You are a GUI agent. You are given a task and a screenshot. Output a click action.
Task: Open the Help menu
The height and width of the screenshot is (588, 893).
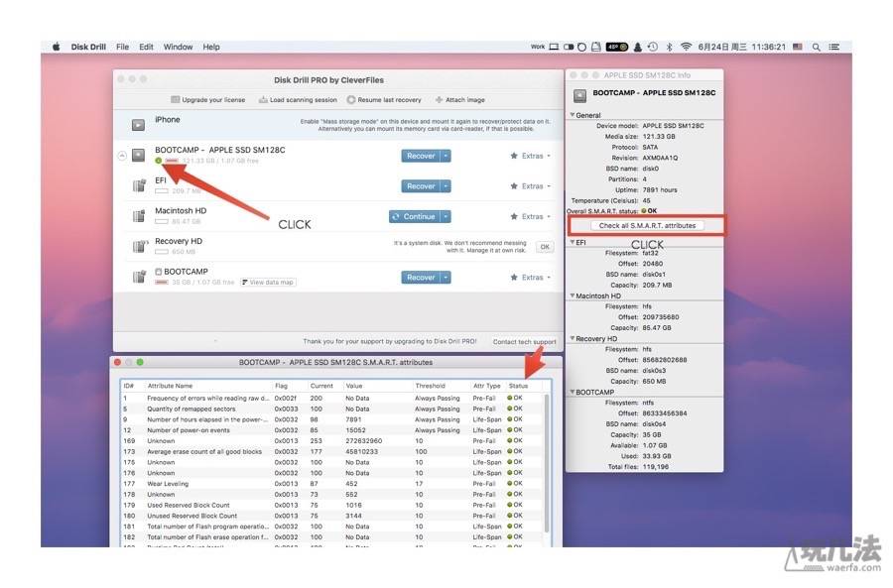point(211,47)
